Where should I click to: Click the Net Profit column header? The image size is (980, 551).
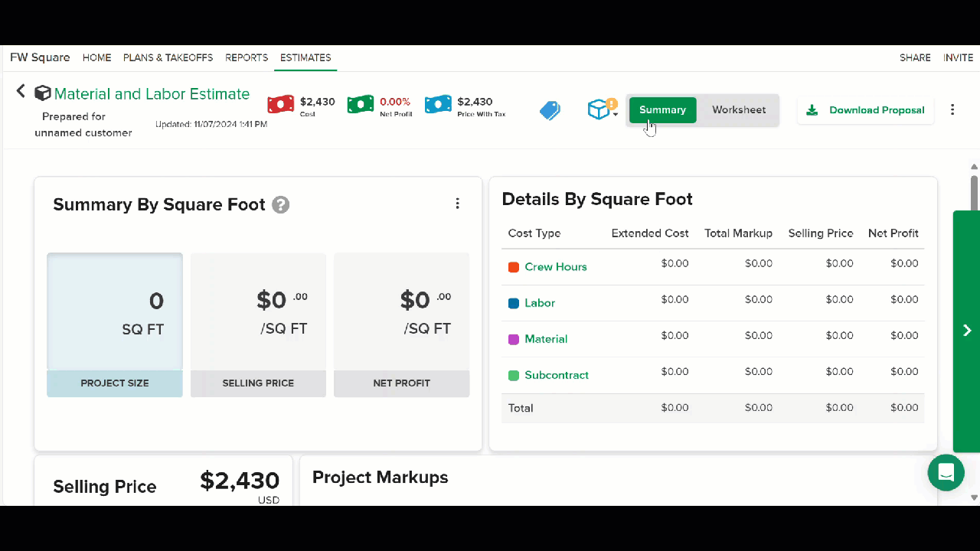point(893,233)
